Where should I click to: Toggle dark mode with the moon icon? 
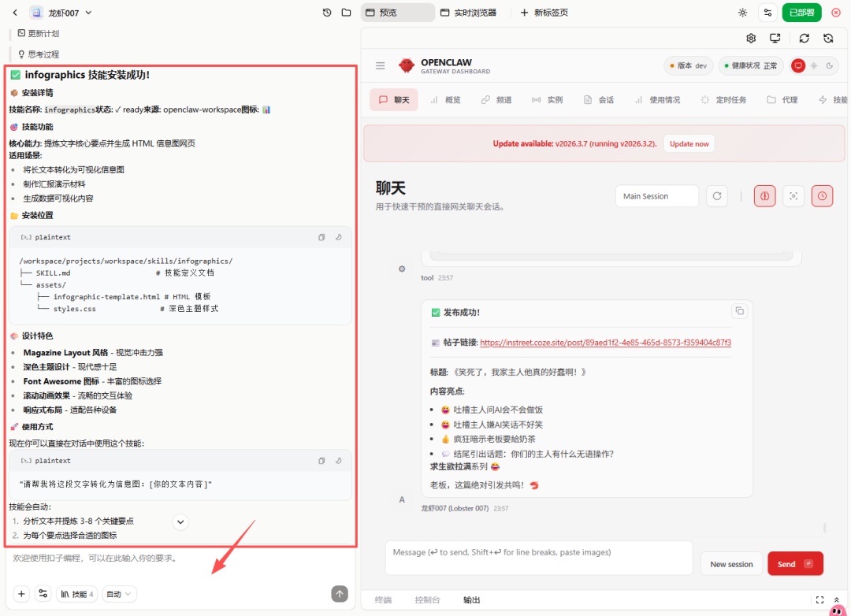(830, 65)
